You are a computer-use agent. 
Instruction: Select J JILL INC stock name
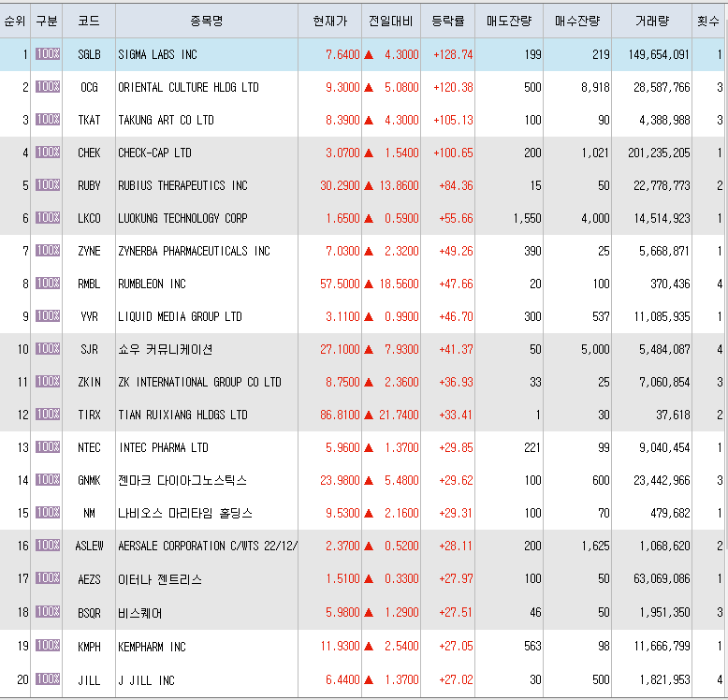(146, 680)
